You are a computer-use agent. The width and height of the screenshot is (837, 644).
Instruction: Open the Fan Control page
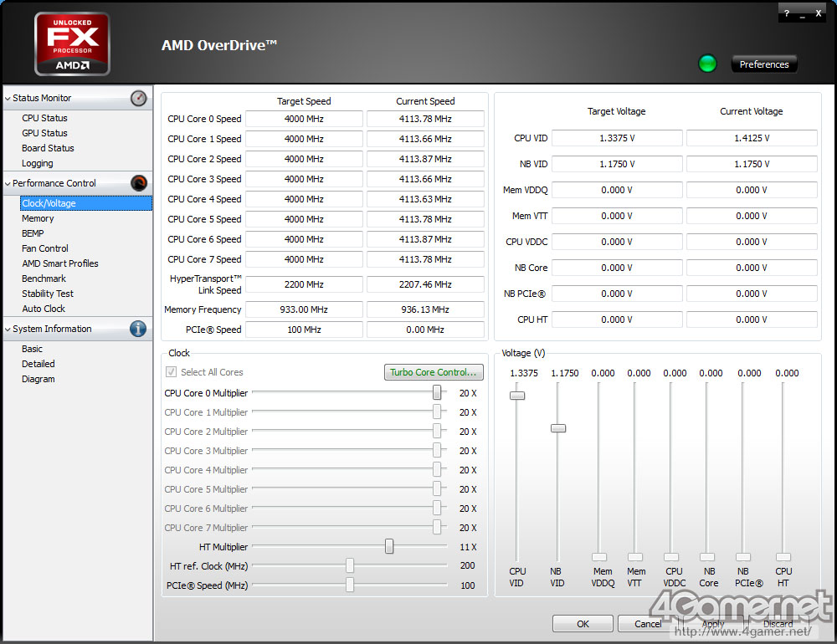point(45,248)
